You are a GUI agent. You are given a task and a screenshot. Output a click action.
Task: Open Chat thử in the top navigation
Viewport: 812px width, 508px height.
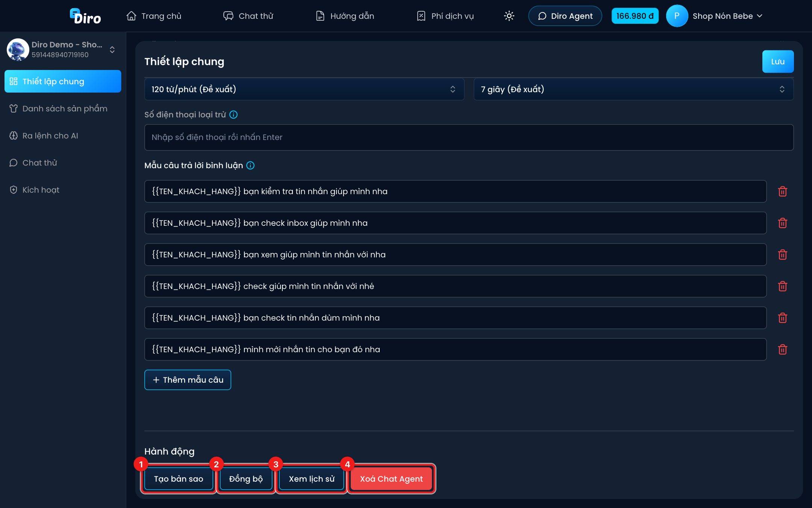[x=248, y=16]
